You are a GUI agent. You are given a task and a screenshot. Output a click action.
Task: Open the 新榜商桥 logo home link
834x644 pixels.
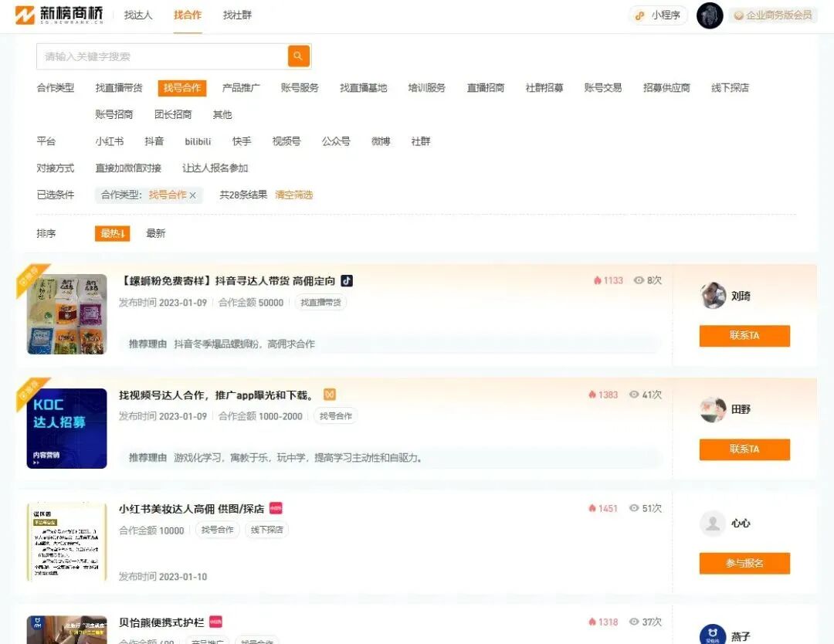(x=59, y=15)
